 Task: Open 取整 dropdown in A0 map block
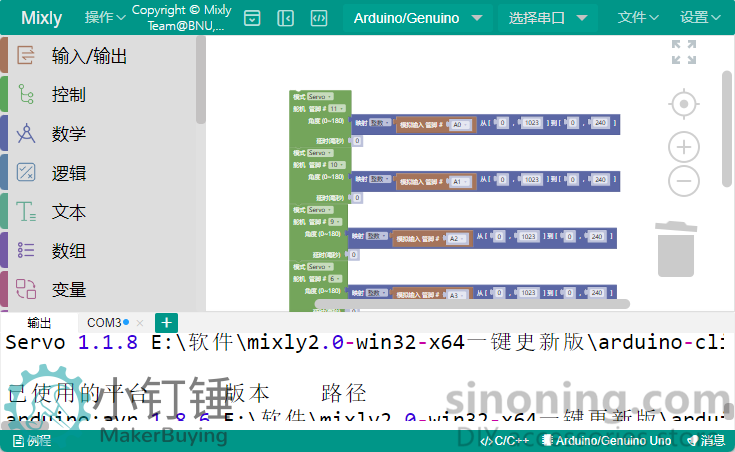point(381,123)
